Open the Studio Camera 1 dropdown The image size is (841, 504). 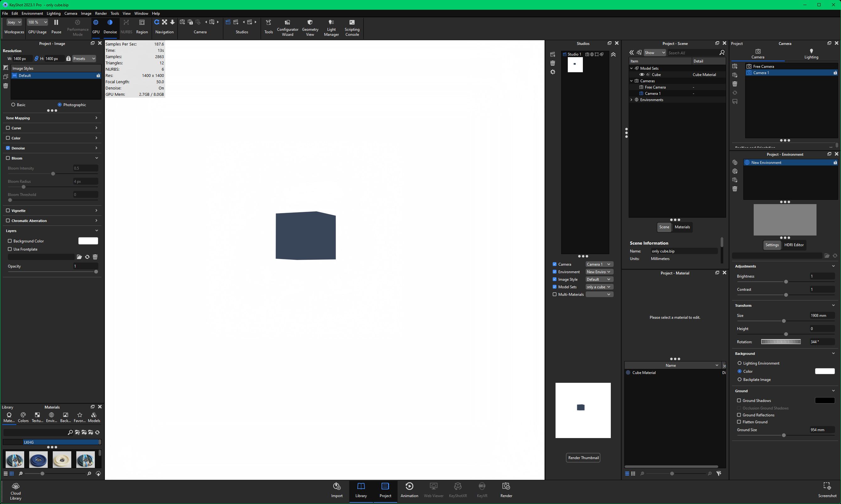600,265
